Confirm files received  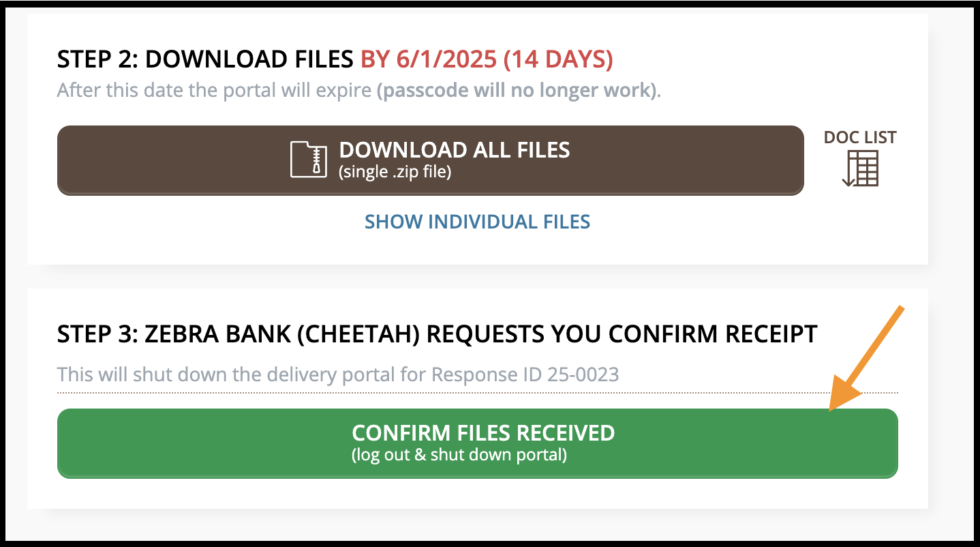(478, 443)
